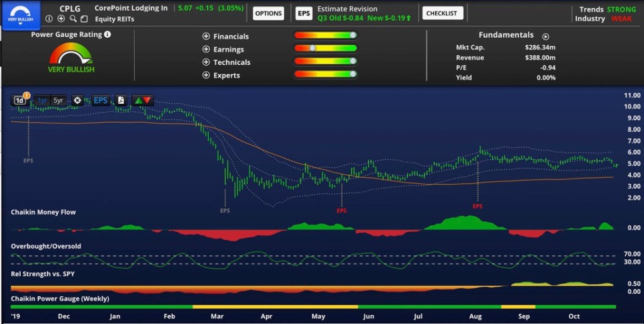Image resolution: width=644 pixels, height=324 pixels.
Task: Expand the Technicals section
Action: [x=206, y=62]
